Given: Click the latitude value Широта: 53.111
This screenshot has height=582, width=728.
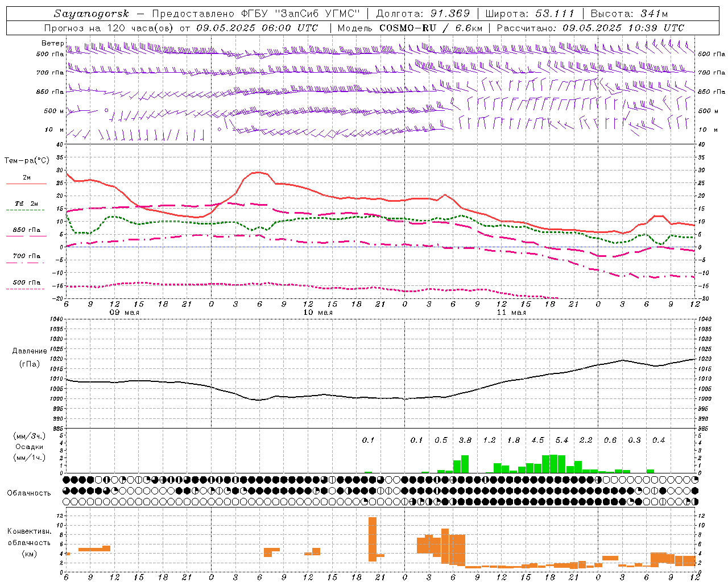Looking at the screenshot, I should tap(530, 14).
